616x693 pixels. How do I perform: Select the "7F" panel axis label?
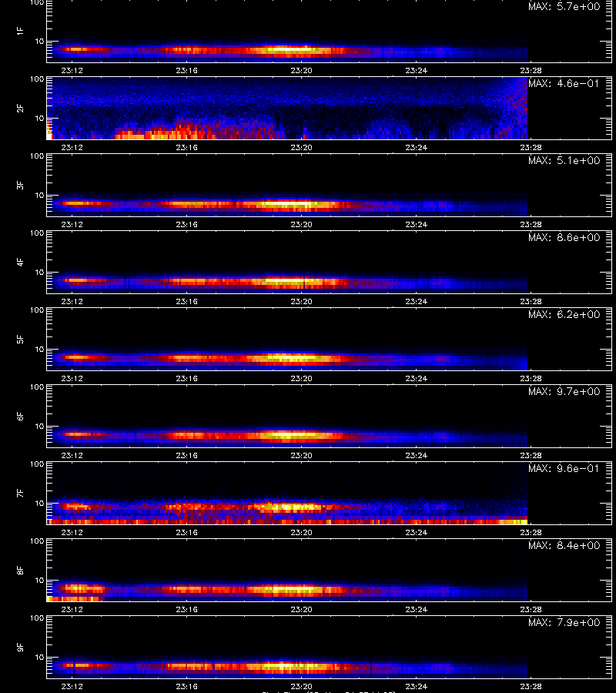pyautogui.click(x=20, y=493)
